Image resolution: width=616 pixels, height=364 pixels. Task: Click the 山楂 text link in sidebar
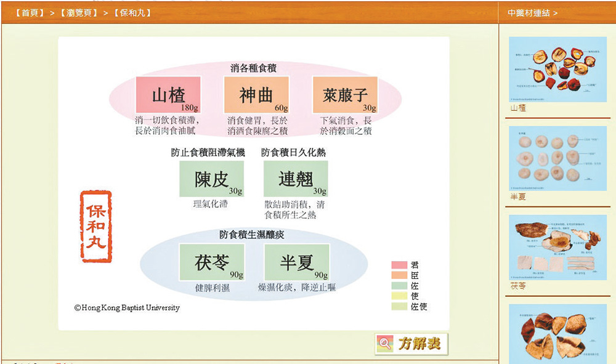point(518,108)
